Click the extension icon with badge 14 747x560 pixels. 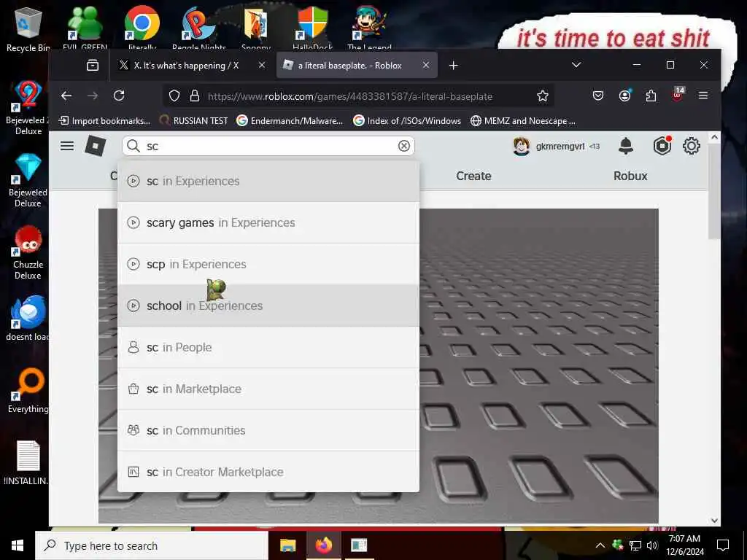coord(678,95)
